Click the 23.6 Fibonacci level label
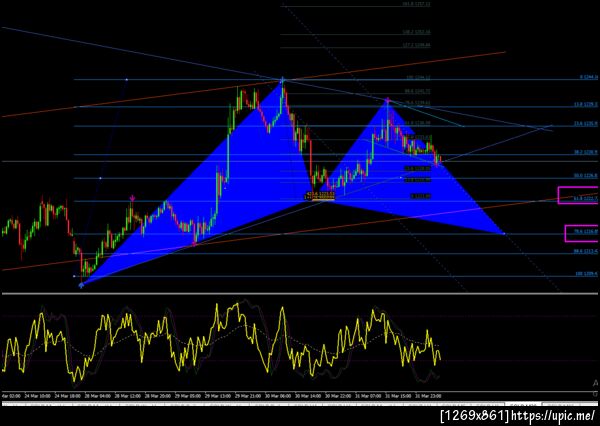 [585, 123]
